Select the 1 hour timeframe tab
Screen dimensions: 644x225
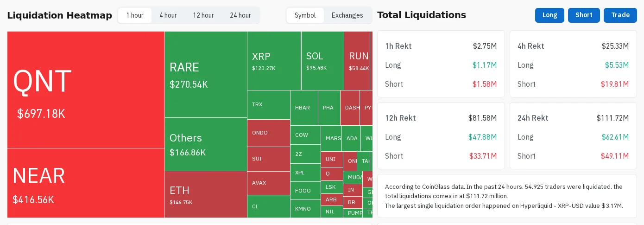[135, 15]
